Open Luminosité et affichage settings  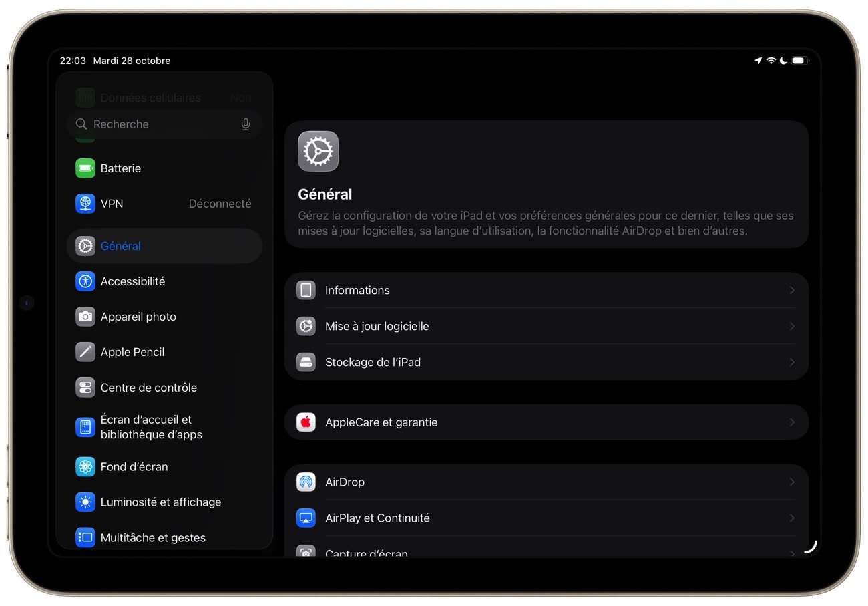point(160,502)
